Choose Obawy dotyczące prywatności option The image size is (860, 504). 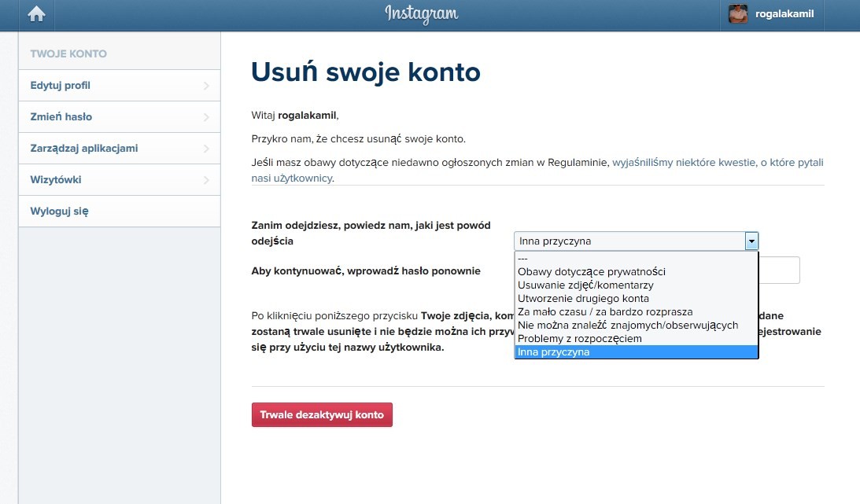pos(637,272)
